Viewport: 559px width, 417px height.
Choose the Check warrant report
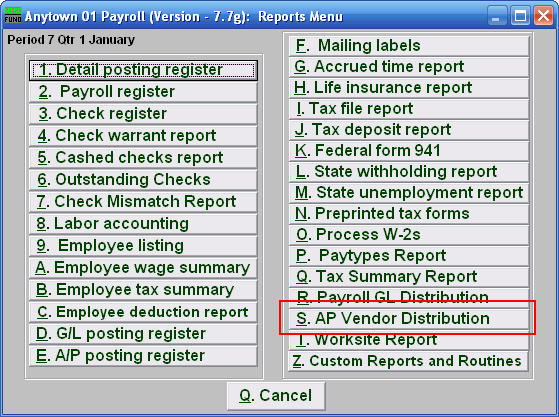143,136
